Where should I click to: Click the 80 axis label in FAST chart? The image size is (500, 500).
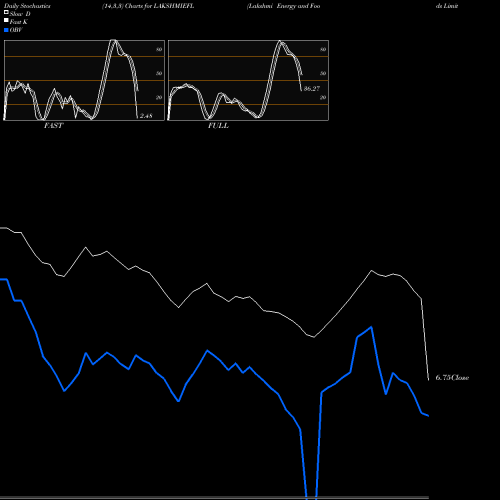(x=159, y=49)
